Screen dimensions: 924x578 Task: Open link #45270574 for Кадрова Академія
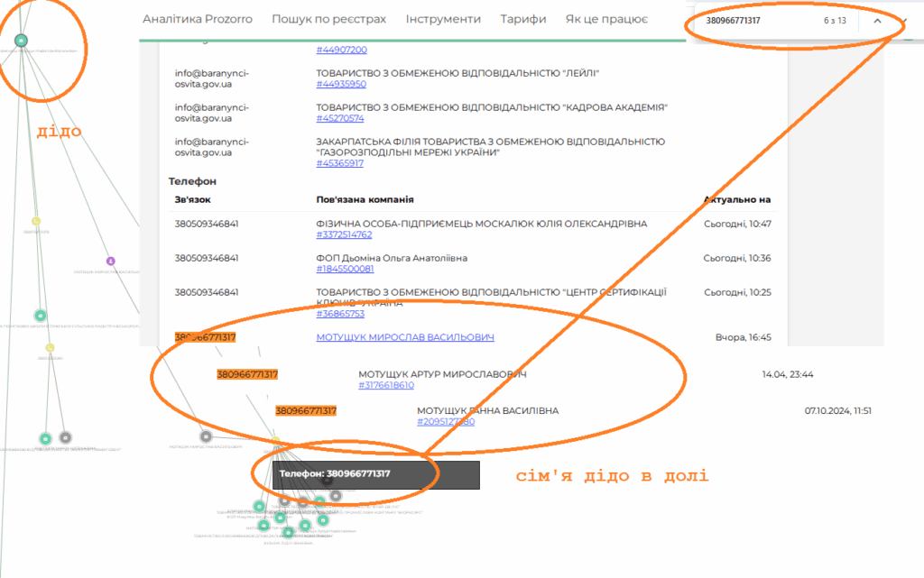[340, 118]
